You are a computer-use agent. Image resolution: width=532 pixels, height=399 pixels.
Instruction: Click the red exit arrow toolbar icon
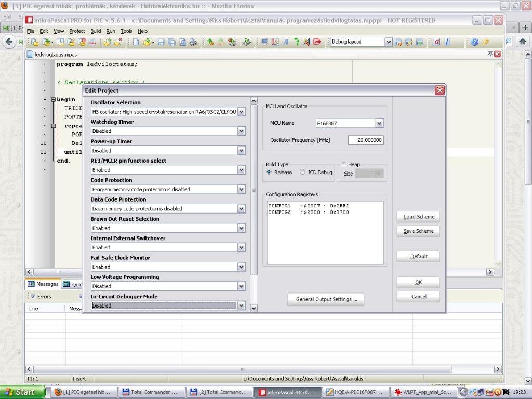[317, 42]
